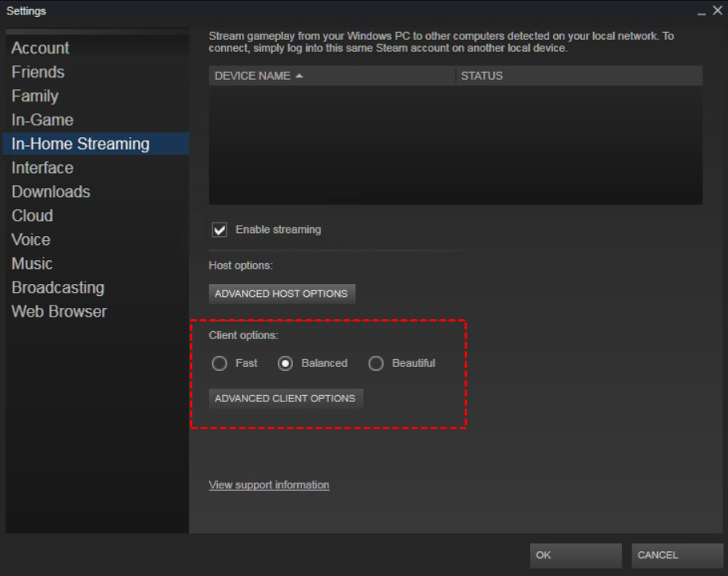
Task: Sort devices by Status column
Action: pyautogui.click(x=579, y=76)
